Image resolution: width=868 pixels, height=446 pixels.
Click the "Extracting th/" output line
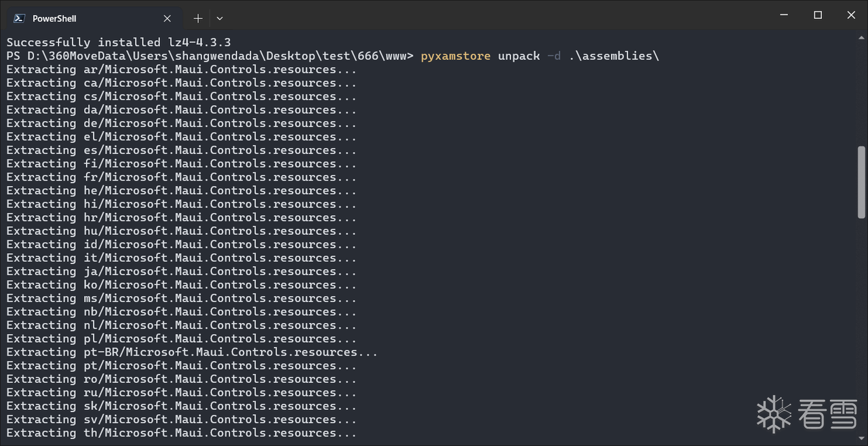(181, 432)
